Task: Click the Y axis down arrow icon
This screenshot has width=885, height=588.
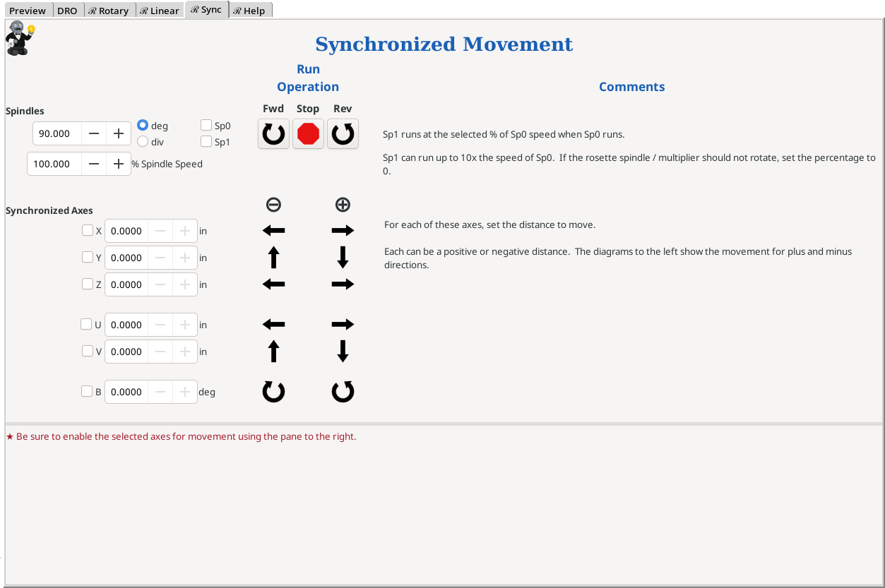Action: tap(343, 258)
